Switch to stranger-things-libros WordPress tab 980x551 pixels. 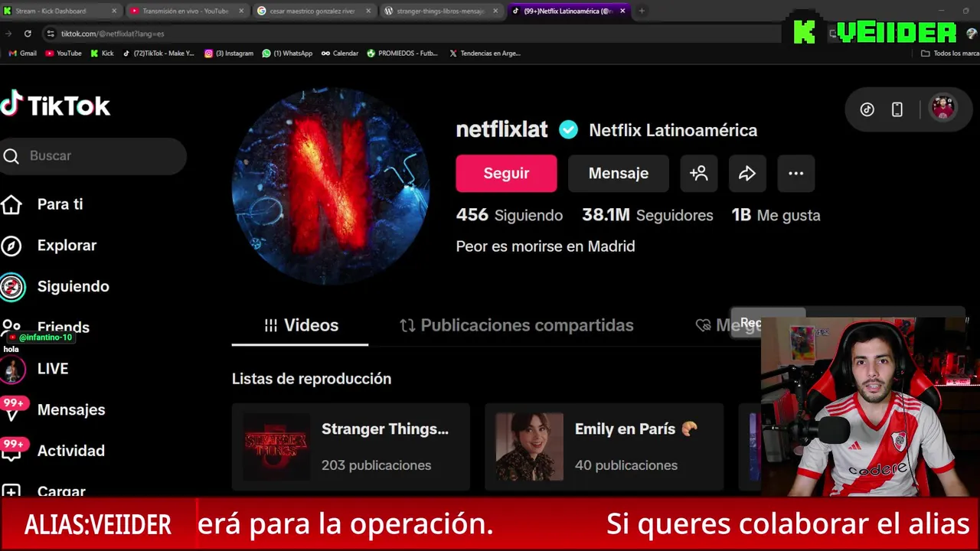[x=440, y=11]
